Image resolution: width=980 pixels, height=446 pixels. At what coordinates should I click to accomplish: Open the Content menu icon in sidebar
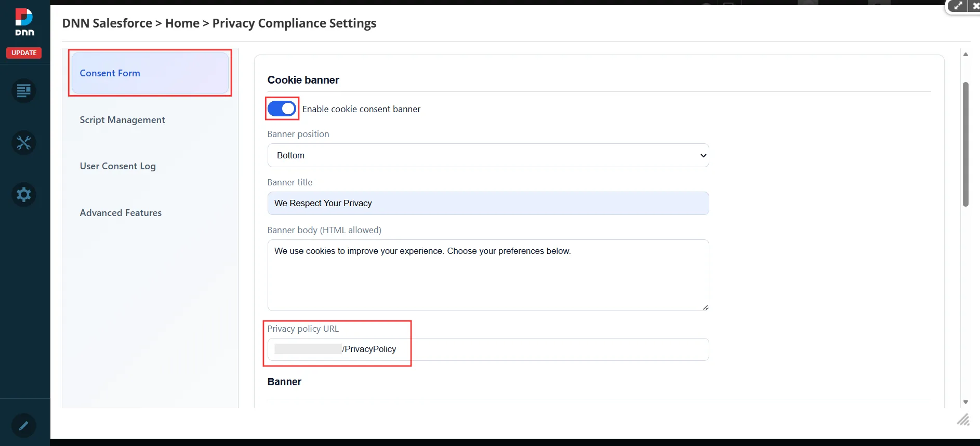(x=24, y=91)
